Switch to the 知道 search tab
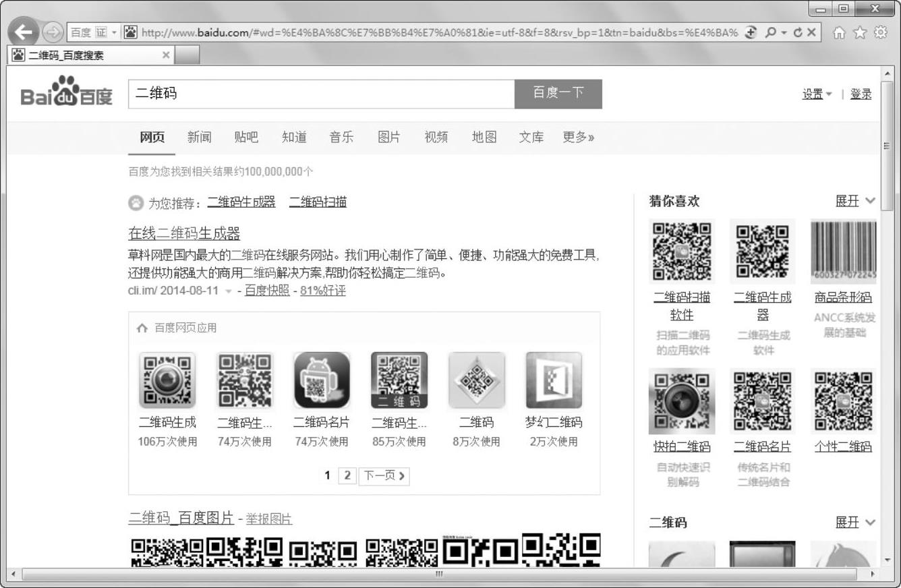 point(294,138)
